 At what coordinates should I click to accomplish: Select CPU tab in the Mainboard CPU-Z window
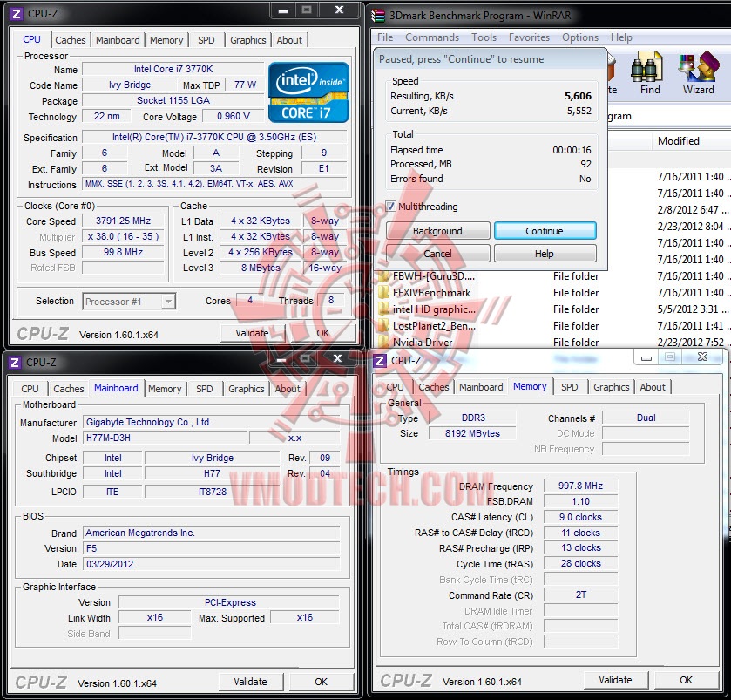point(30,389)
